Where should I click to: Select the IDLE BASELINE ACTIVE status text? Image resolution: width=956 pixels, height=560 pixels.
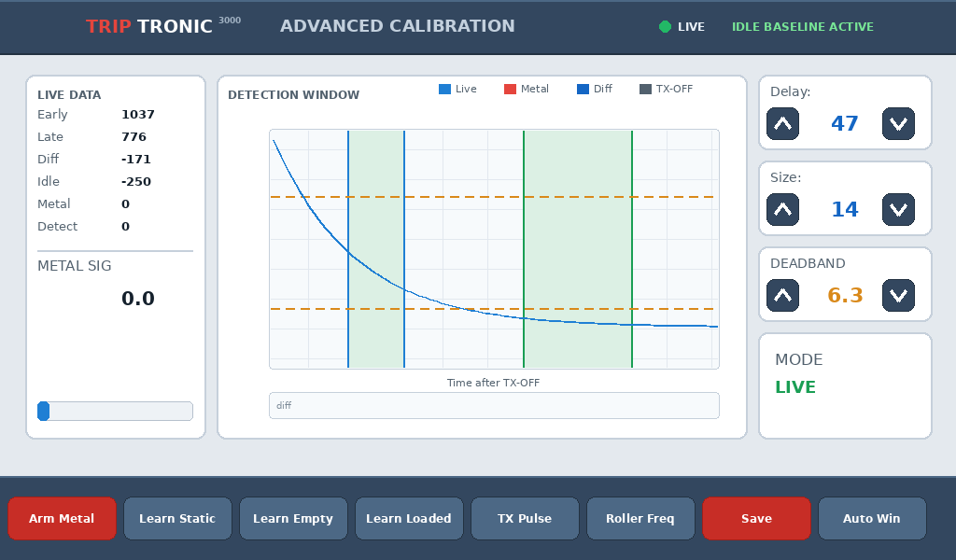(802, 27)
